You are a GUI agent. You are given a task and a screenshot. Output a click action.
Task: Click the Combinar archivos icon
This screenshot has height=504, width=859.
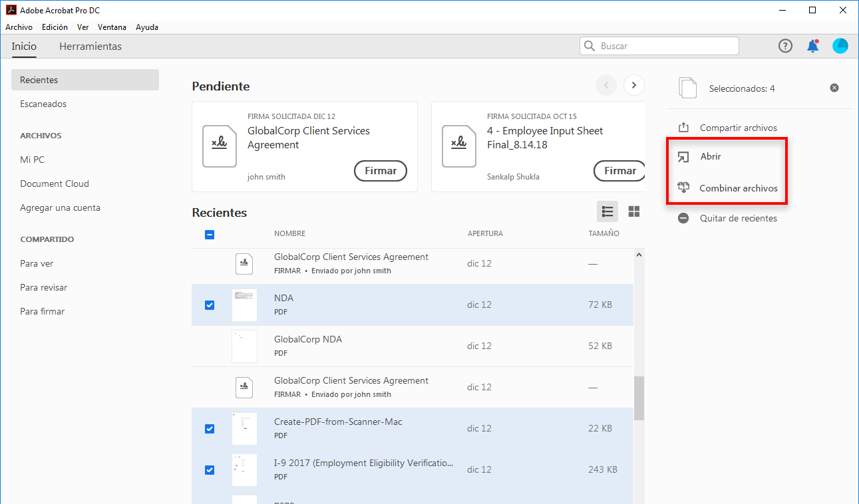coord(683,188)
